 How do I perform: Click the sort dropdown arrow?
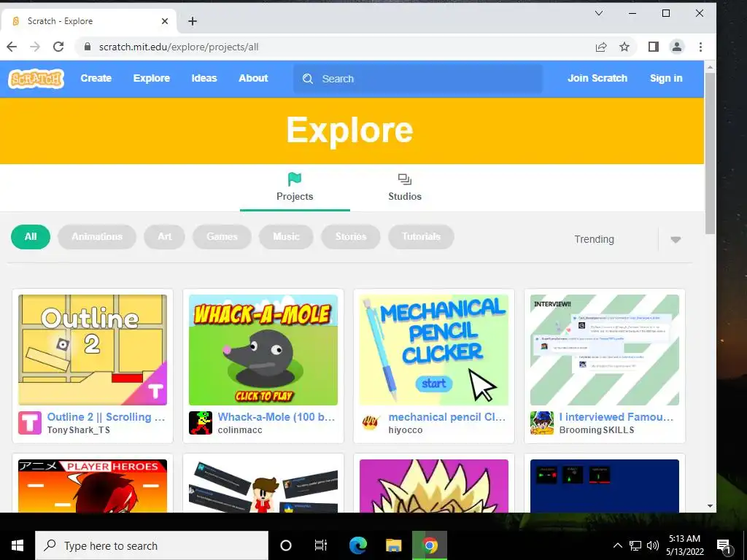pyautogui.click(x=676, y=239)
